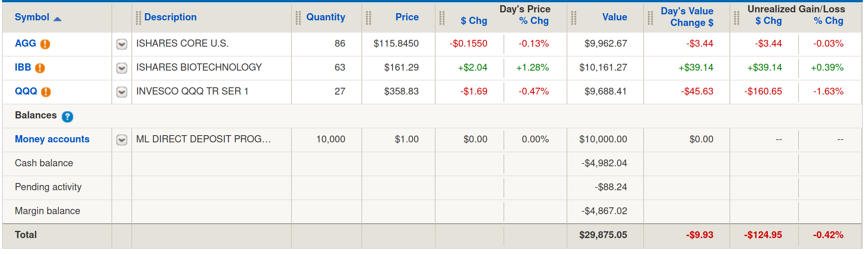Sort by Day's Value Change $ header

(687, 17)
